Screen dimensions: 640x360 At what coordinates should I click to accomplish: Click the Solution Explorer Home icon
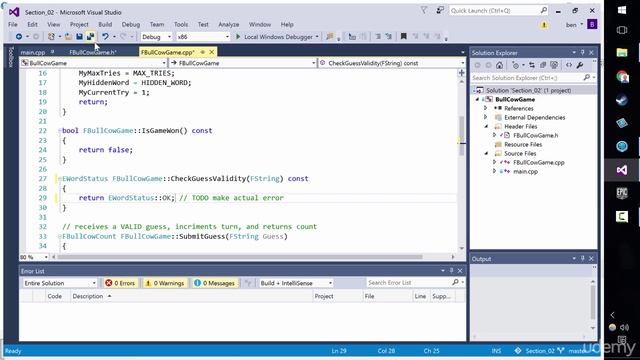(500, 65)
